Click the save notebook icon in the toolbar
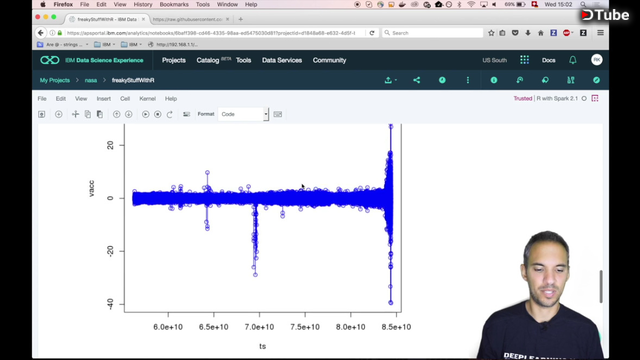 point(42,114)
